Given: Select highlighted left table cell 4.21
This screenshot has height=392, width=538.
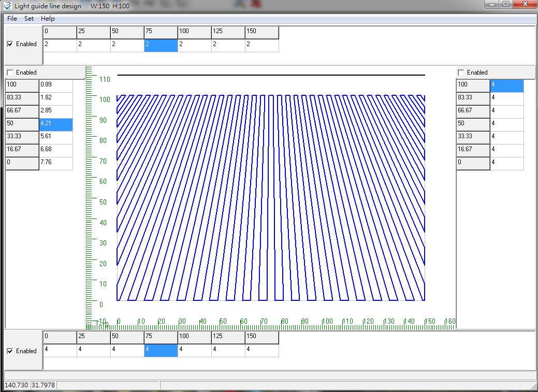Looking at the screenshot, I should (x=56, y=125).
